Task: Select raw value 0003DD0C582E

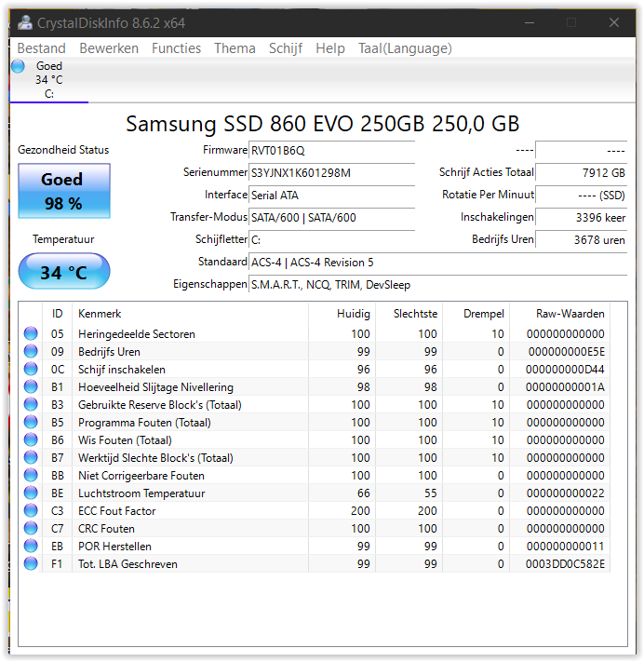Action: (565, 564)
